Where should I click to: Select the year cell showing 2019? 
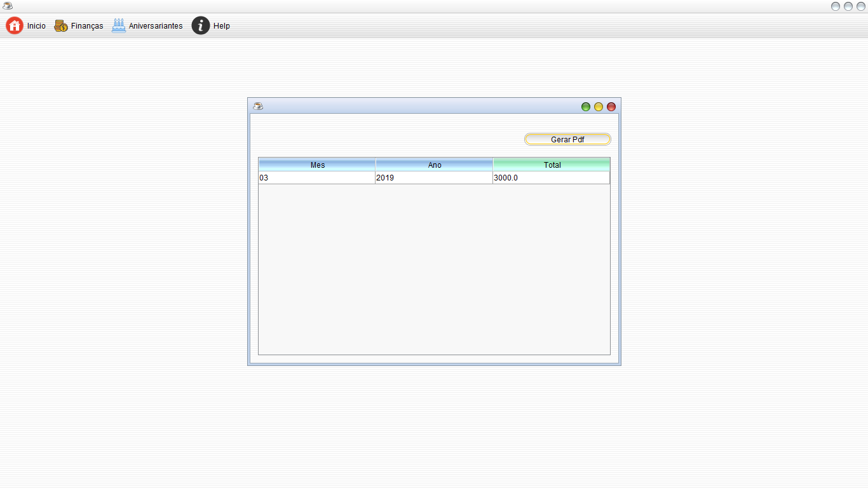[435, 178]
